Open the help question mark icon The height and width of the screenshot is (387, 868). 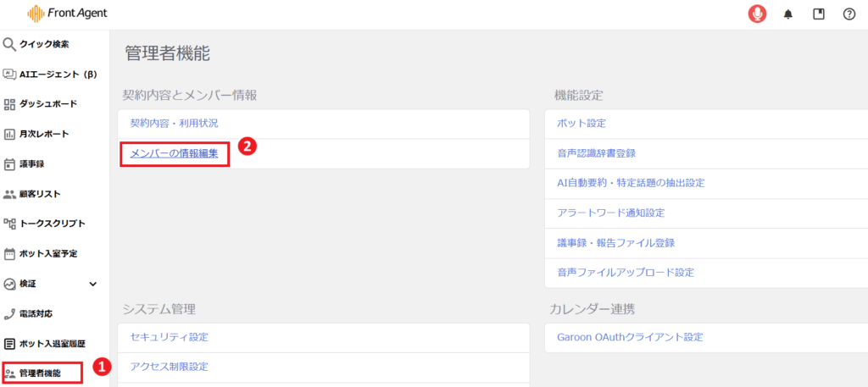tap(849, 14)
